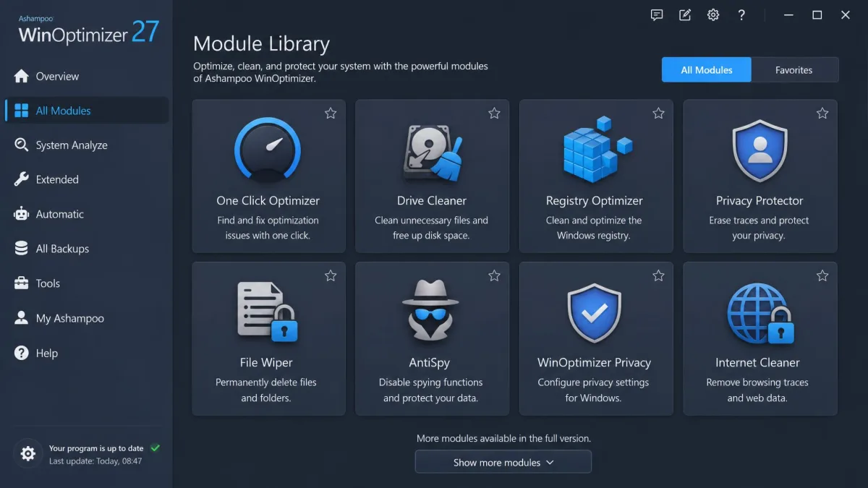The height and width of the screenshot is (488, 868).
Task: Select the All Modules tab
Action: click(x=707, y=70)
